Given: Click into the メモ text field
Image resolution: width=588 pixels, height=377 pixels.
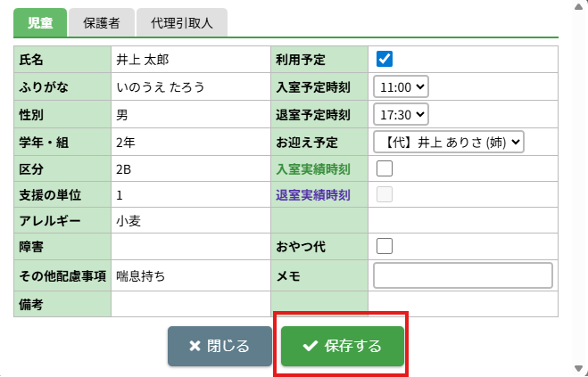Looking at the screenshot, I should coord(463,276).
